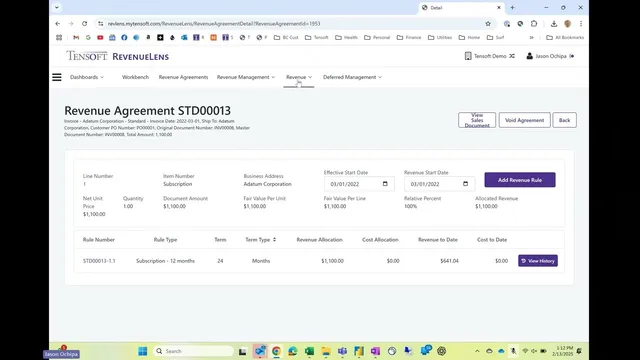Open the YouTube bookmark icon
Screen dimensions: 640x360
click(100, 37)
